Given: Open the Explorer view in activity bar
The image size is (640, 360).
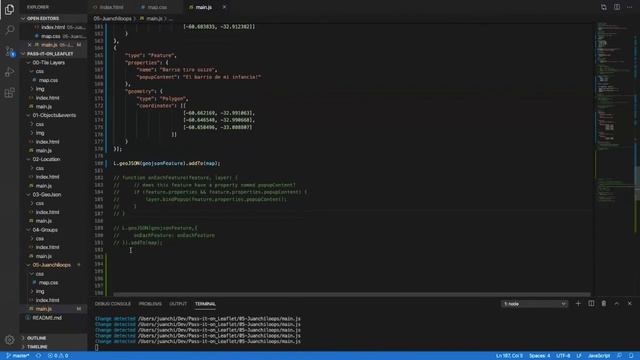Looking at the screenshot, I should (9, 9).
